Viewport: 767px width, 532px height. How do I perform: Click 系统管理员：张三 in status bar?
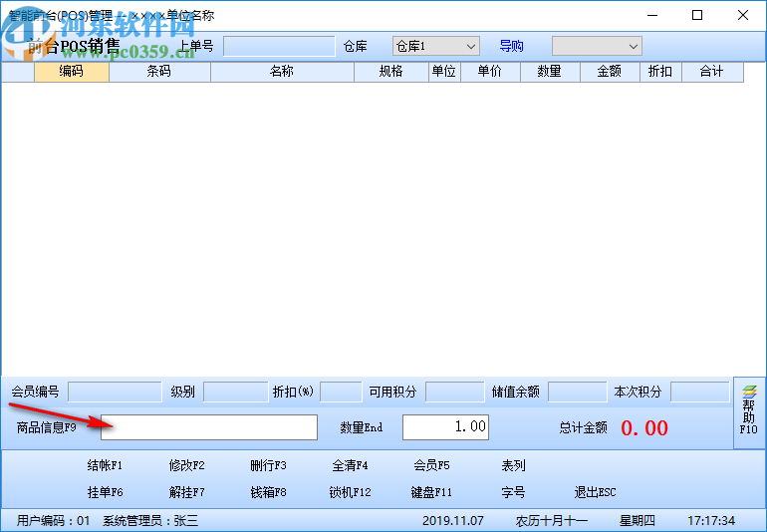(x=150, y=521)
